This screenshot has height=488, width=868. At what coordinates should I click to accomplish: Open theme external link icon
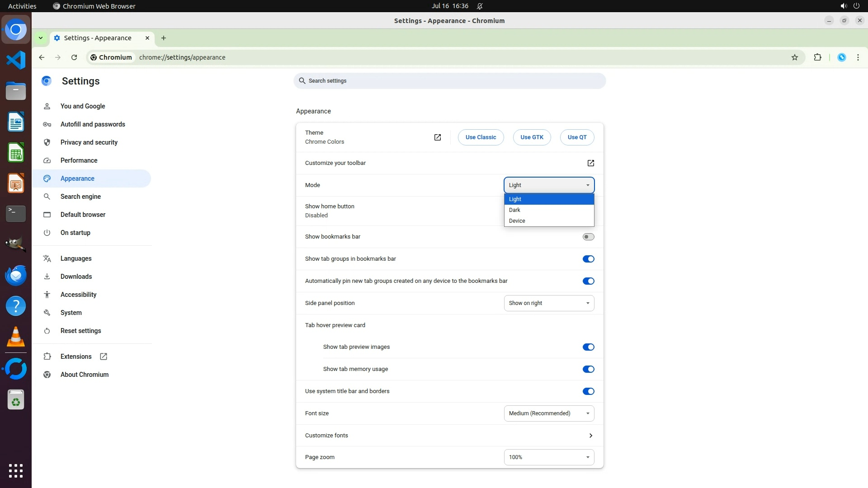[x=437, y=137]
